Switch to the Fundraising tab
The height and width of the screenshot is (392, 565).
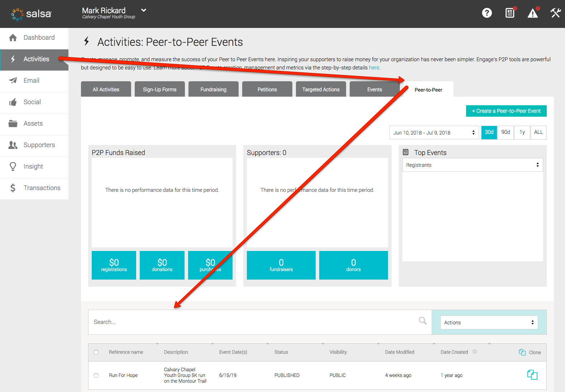214,89
